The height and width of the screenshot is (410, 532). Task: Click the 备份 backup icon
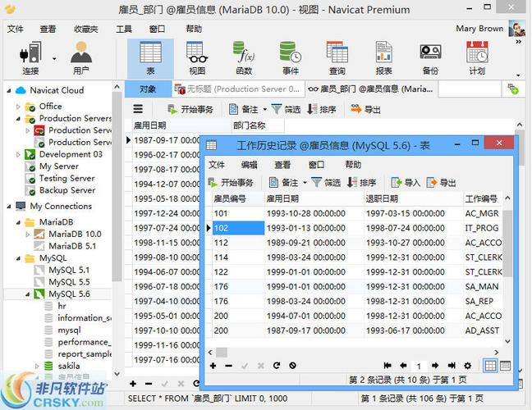[430, 58]
